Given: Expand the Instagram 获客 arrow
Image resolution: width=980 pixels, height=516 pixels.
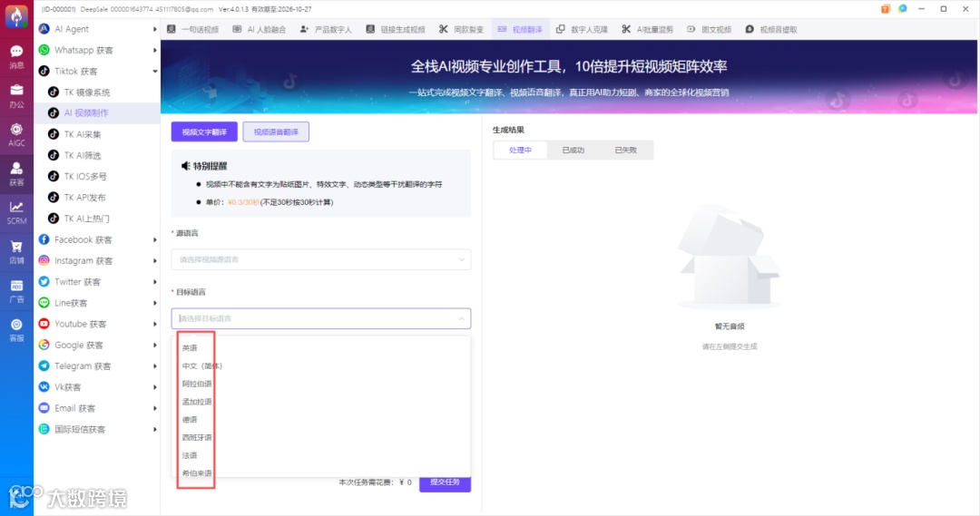Looking at the screenshot, I should click(x=154, y=260).
